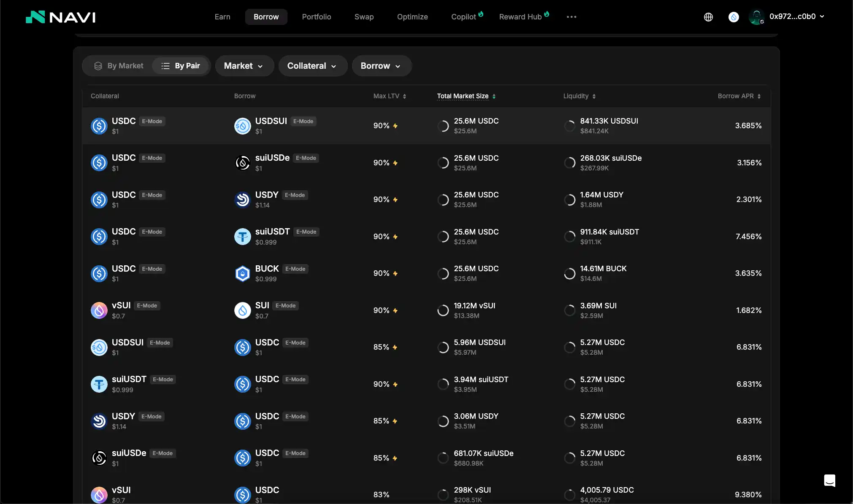The image size is (853, 504).
Task: Click market size ring for 5.96M USDSUI
Action: coord(443,347)
